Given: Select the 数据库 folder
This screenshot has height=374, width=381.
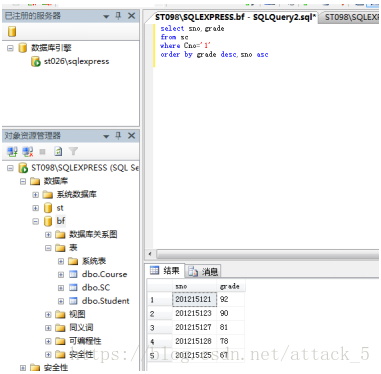Looking at the screenshot, I should [x=56, y=181].
